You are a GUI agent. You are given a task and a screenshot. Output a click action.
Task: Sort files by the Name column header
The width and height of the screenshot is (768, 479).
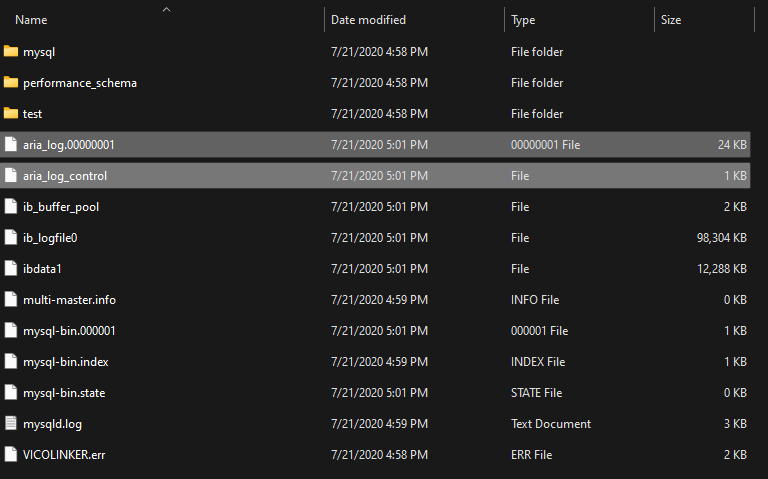(x=31, y=20)
